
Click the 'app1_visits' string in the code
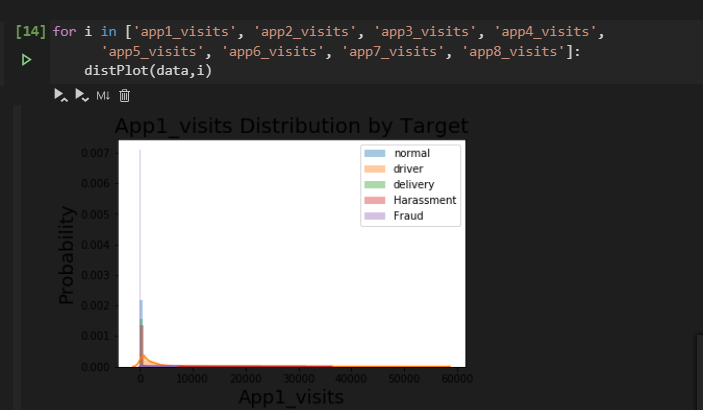pyautogui.click(x=185, y=32)
